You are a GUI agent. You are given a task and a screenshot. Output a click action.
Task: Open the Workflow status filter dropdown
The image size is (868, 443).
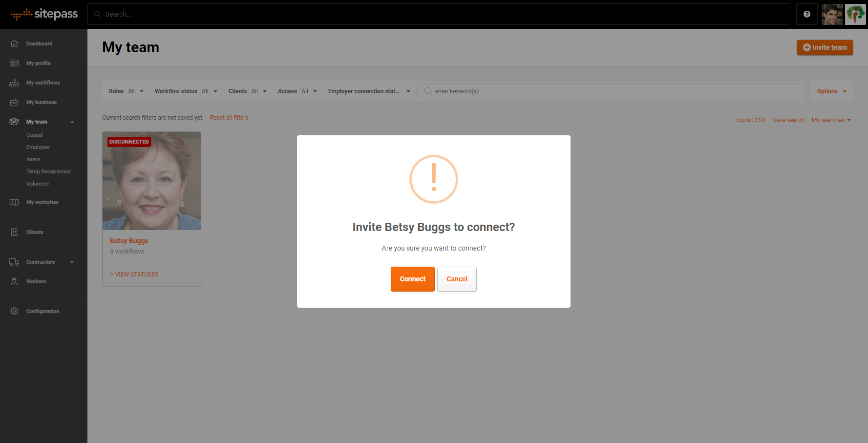point(186,91)
